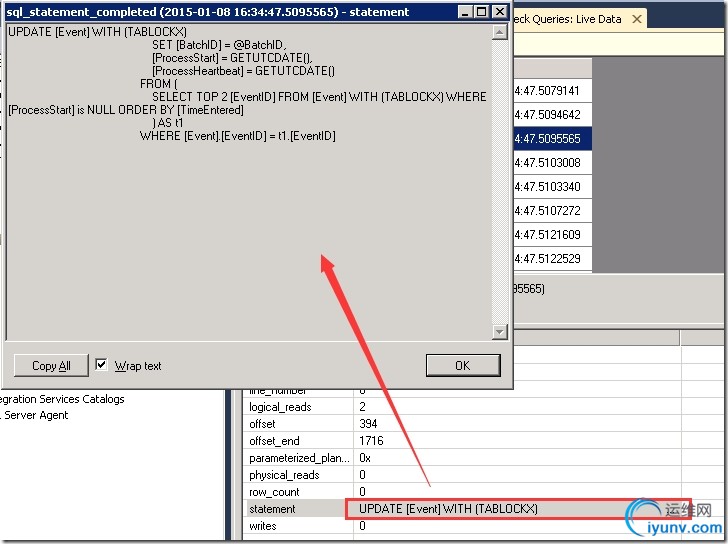The height and width of the screenshot is (544, 728).
Task: Close the sql_statement_completed dialog
Action: (500, 12)
